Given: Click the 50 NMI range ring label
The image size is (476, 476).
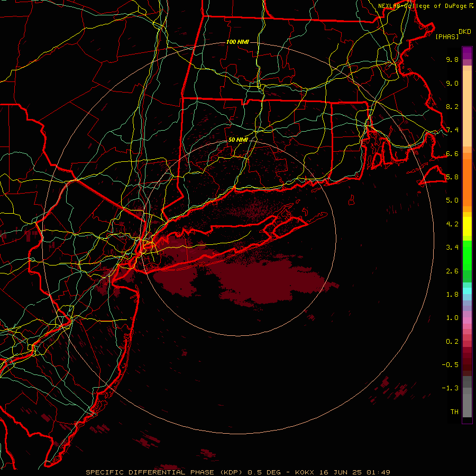Looking at the screenshot, I should click(x=238, y=140).
